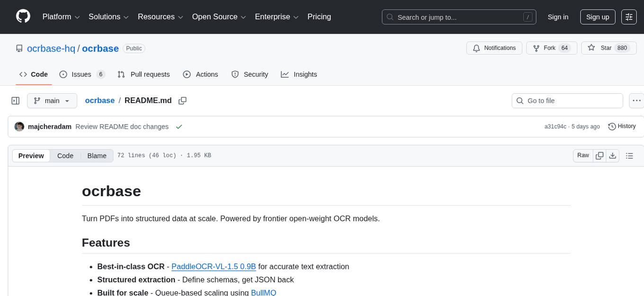644x296 pixels.
Task: Click the notifications bell icon
Action: click(476, 48)
